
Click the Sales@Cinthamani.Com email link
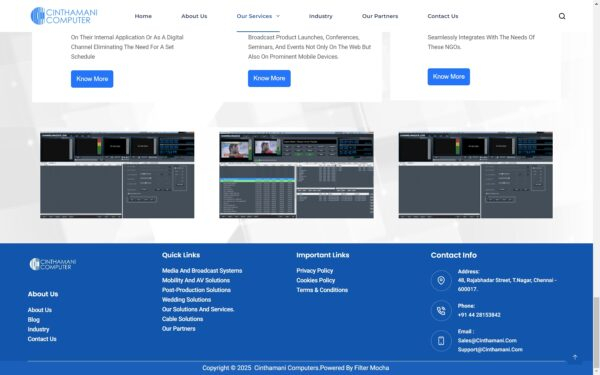tap(487, 341)
